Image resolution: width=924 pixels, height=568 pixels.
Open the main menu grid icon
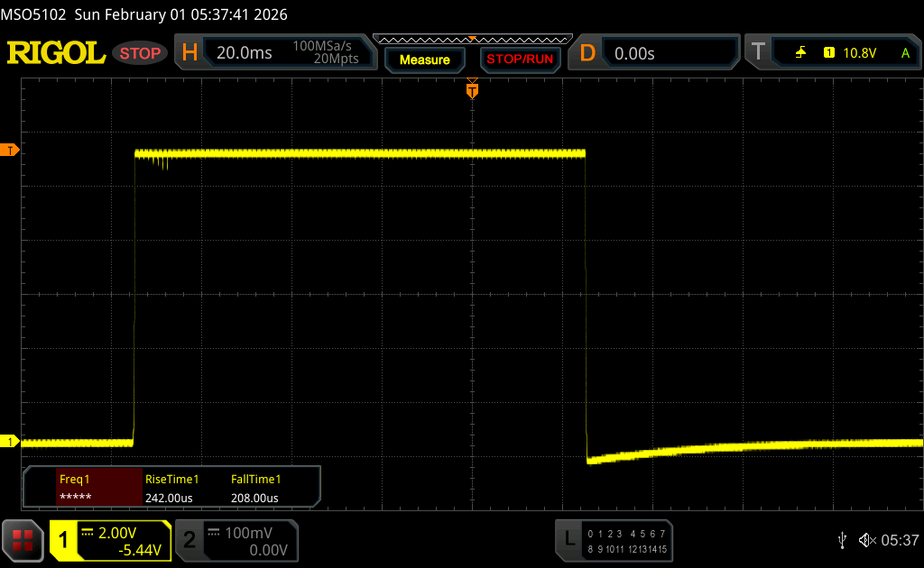(x=23, y=540)
